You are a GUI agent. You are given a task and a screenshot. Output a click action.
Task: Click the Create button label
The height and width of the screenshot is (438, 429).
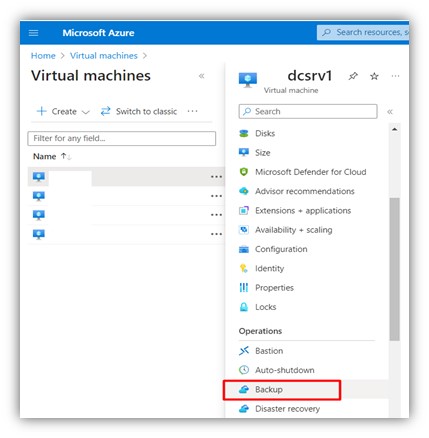[x=64, y=111]
